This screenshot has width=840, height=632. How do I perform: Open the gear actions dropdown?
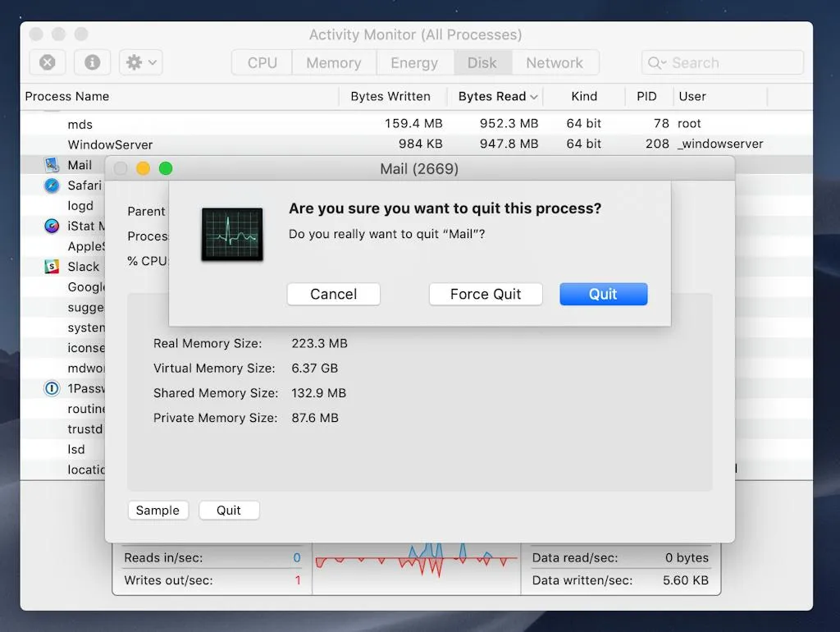(x=141, y=62)
